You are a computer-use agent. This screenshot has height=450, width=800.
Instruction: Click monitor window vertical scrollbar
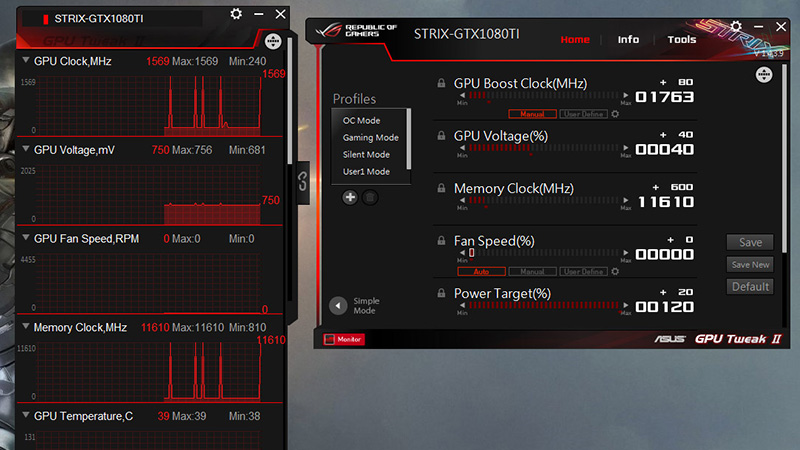coord(290,101)
